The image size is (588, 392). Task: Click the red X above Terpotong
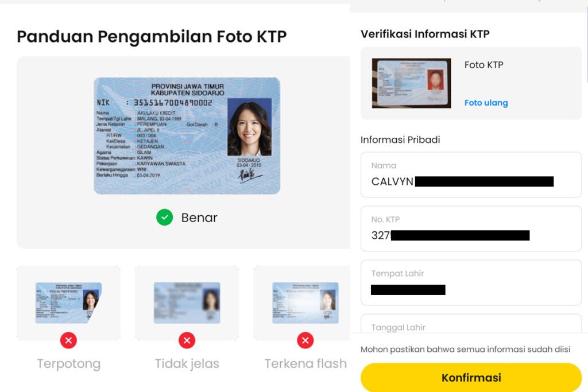coord(68,340)
